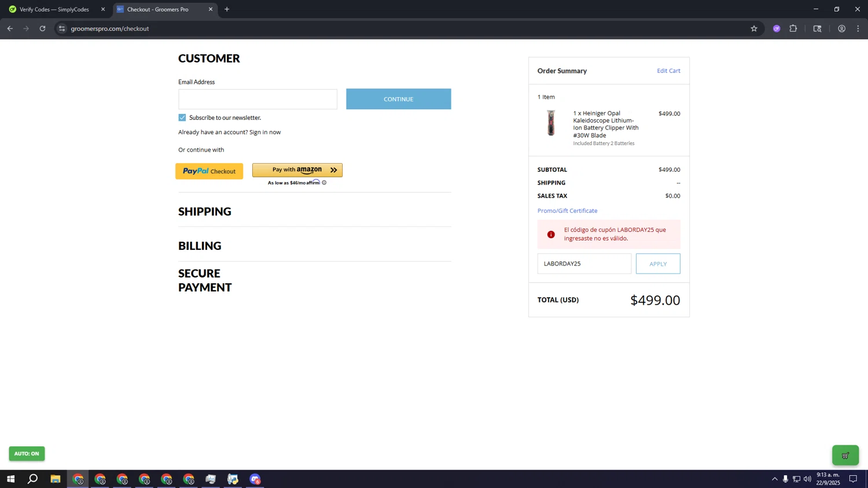Click the SECURE PAYMENT section heading
Viewport: 868px width, 488px height.
coord(205,280)
